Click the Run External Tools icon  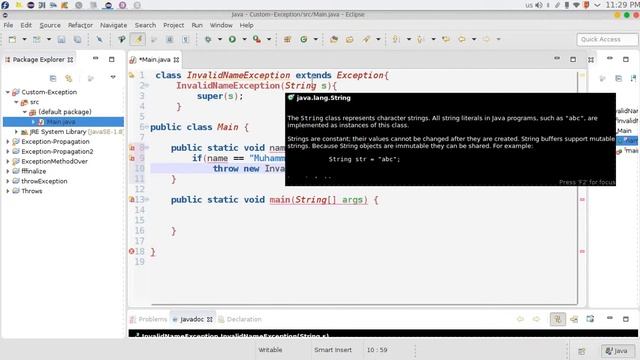(257, 39)
